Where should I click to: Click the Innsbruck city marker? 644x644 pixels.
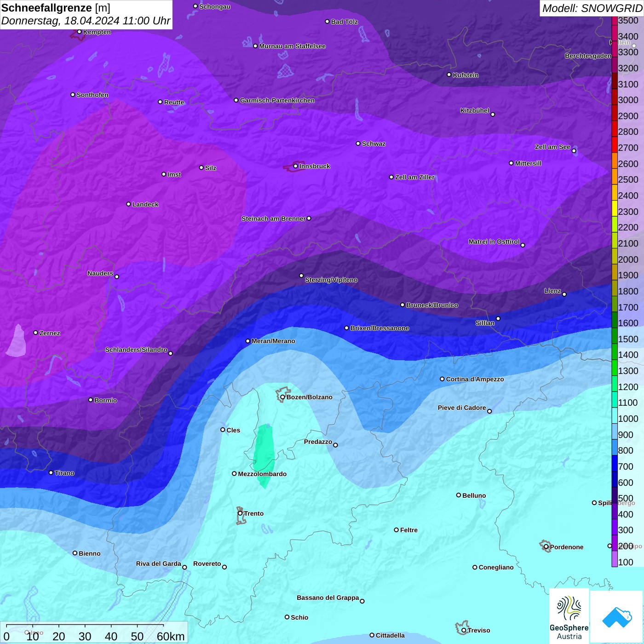[x=295, y=166]
